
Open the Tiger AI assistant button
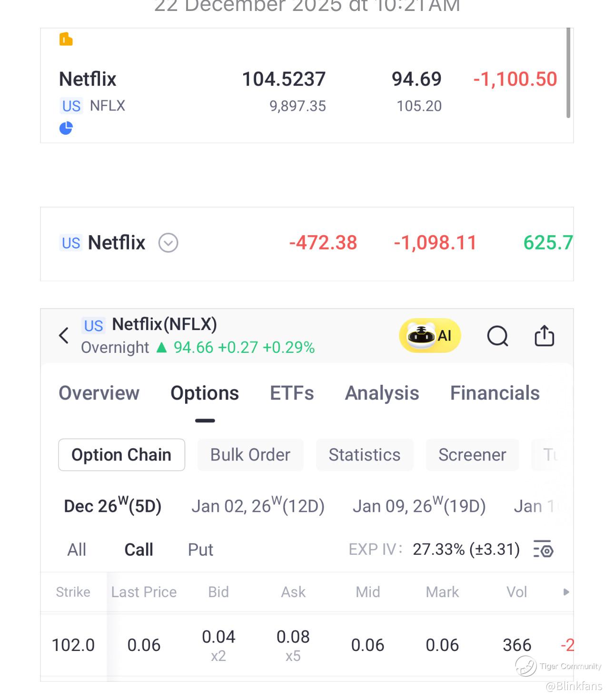(x=430, y=336)
